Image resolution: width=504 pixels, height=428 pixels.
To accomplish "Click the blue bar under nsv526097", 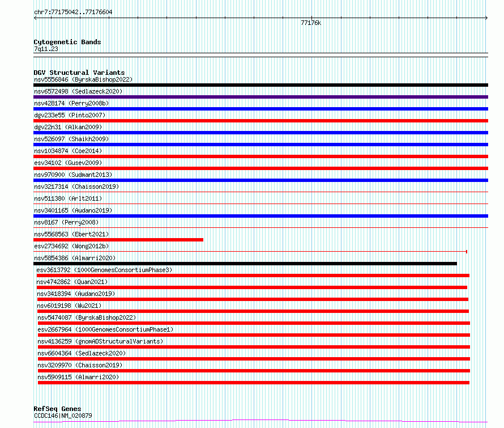I will (260, 145).
